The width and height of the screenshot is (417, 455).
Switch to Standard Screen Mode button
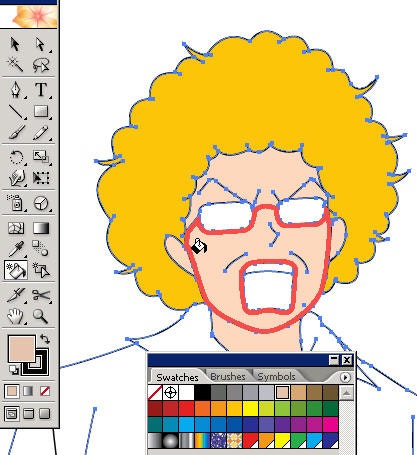coord(12,414)
